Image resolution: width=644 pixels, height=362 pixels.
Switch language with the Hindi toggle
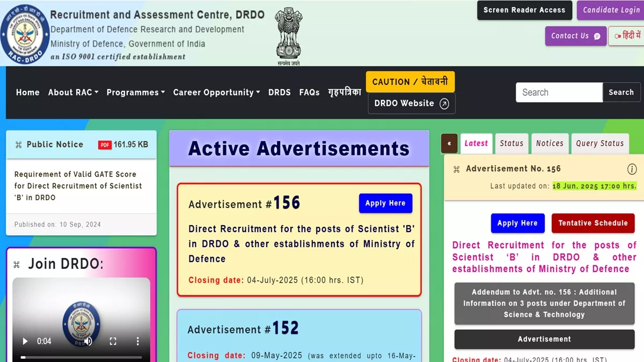(x=626, y=36)
